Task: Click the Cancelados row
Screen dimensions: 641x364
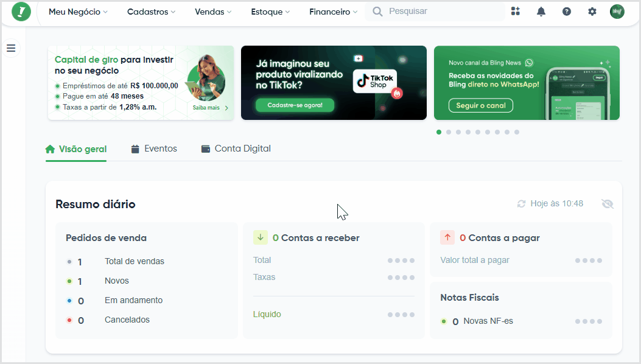Action: click(x=108, y=320)
